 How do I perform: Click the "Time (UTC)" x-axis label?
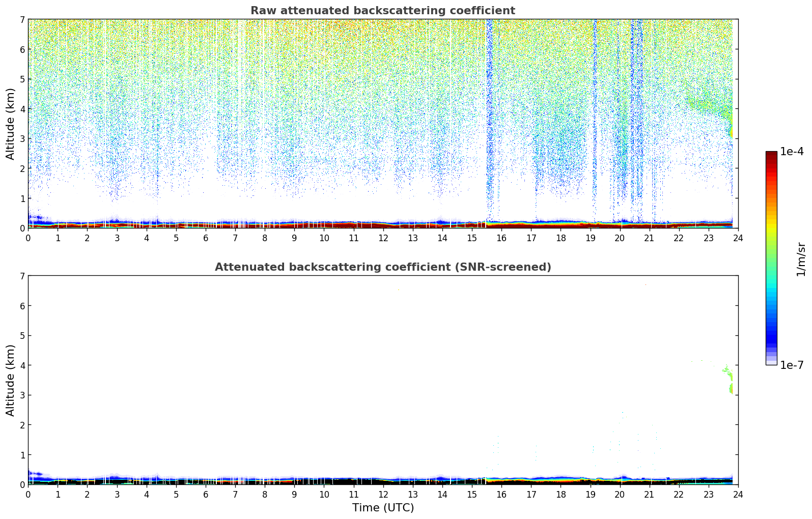click(383, 508)
